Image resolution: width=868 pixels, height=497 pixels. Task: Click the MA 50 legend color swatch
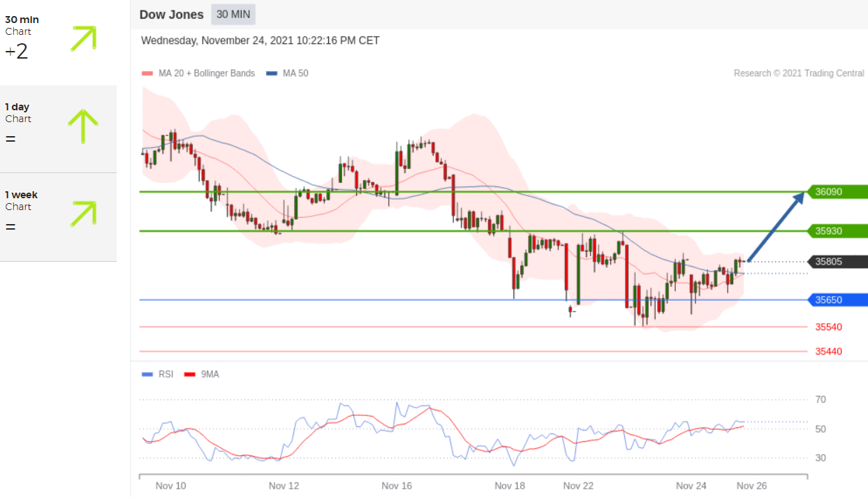272,73
